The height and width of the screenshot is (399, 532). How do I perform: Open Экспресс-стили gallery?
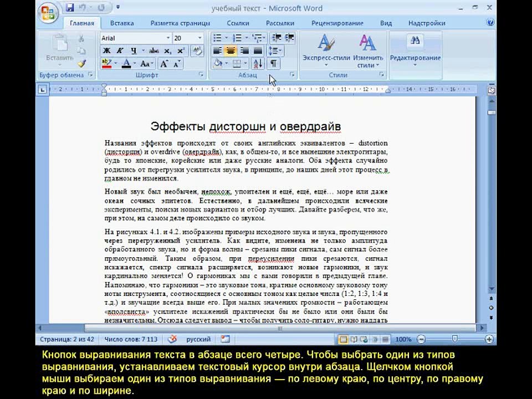coord(326,50)
